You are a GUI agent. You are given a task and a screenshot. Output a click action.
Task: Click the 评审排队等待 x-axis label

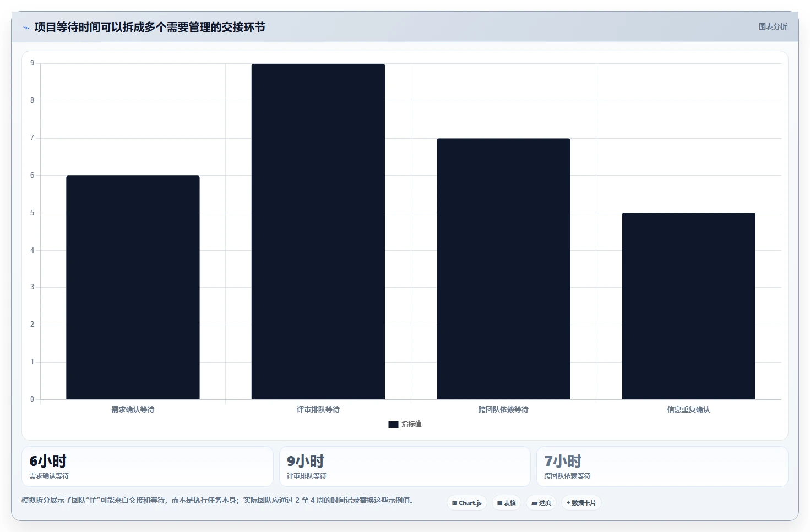(x=318, y=409)
